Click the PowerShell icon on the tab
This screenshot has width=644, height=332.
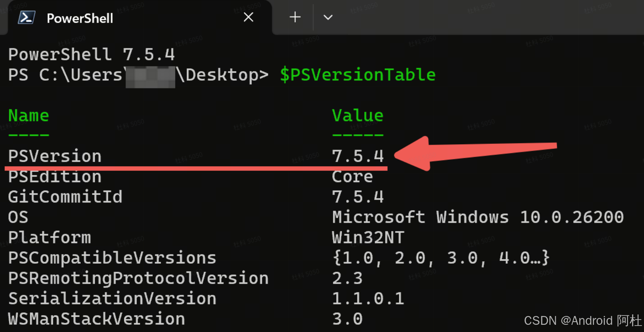point(26,18)
